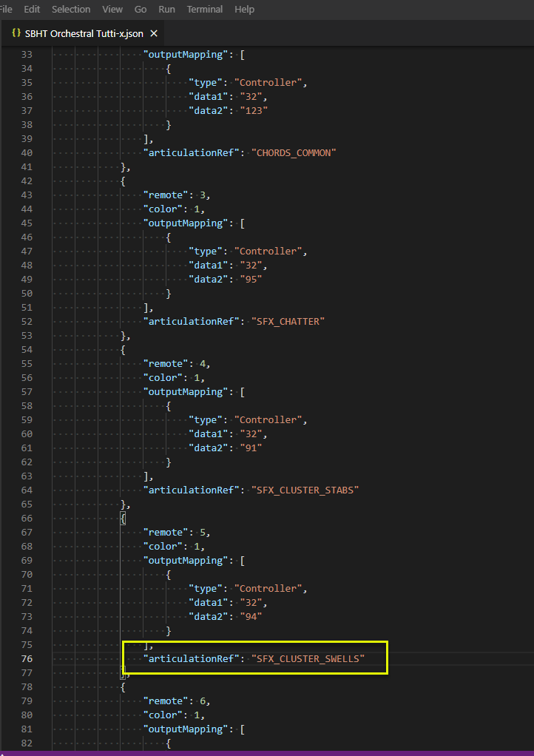This screenshot has height=756, width=534.
Task: Open the Edit menu
Action: [x=32, y=9]
